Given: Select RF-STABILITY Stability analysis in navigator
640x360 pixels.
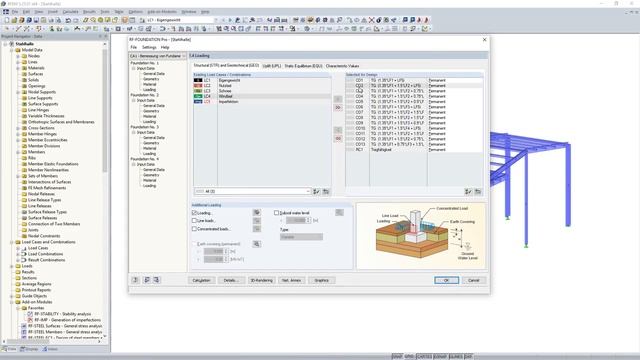Looking at the screenshot, I should (x=63, y=314).
